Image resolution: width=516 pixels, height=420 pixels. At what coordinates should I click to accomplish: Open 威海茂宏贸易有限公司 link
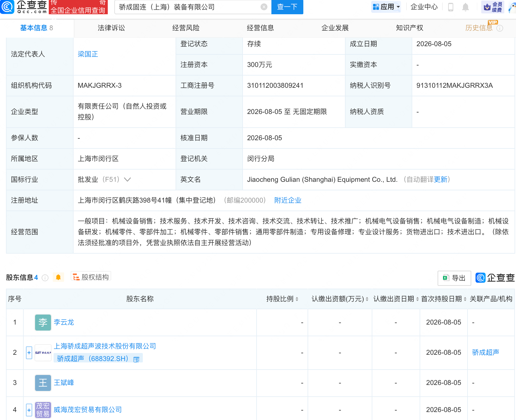point(88,410)
